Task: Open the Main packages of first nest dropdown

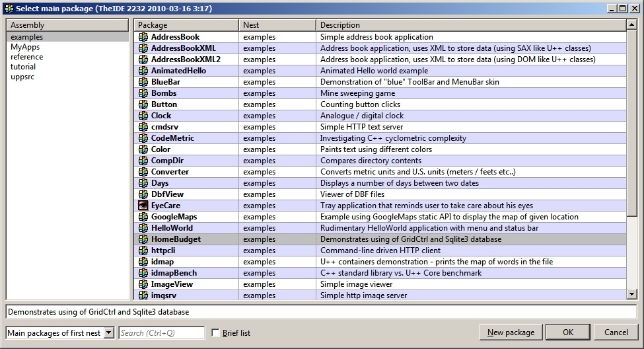Action: [x=109, y=333]
